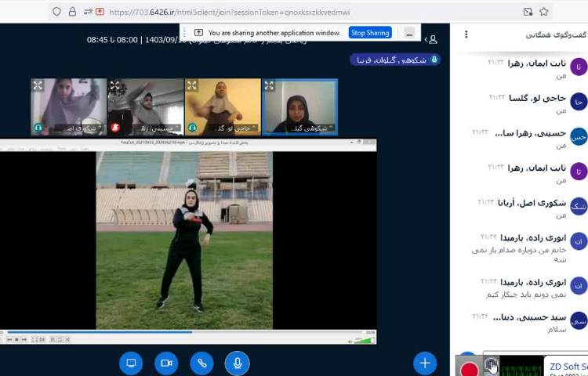This screenshot has height=376, width=588.
Task: Click the شکوری اصل chat avatar
Action: click(579, 206)
